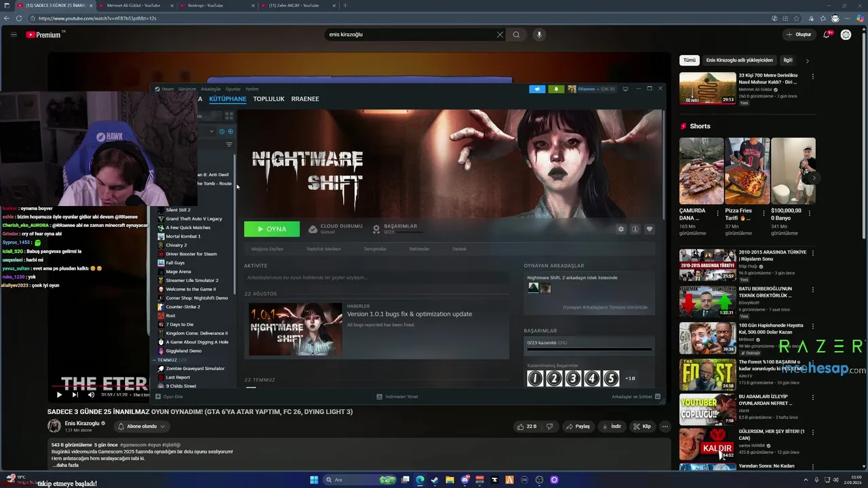The width and height of the screenshot is (868, 488).
Task: Start voice search with the microphone icon
Action: point(539,35)
